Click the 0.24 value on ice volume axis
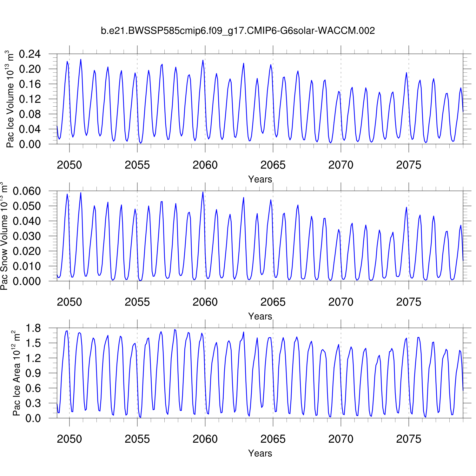The image size is (476, 476). [30, 54]
